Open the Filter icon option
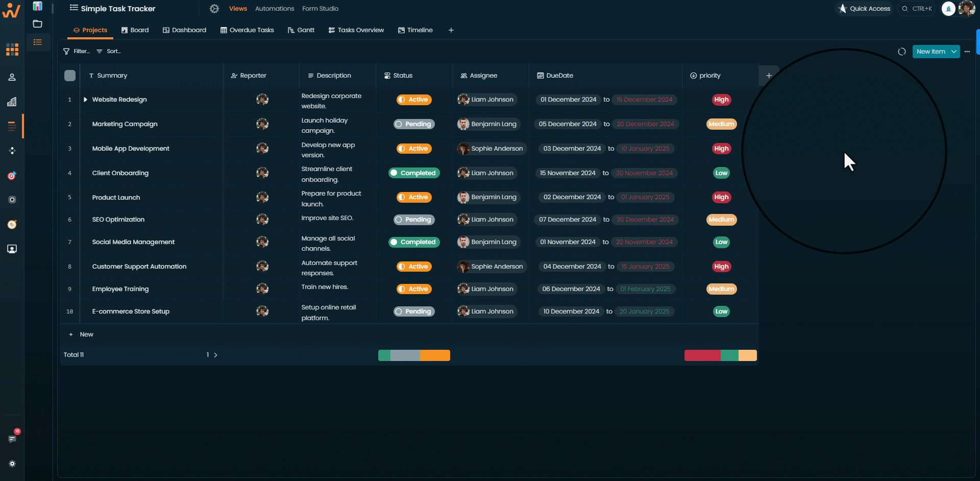Viewport: 980px width, 481px height. pos(77,52)
